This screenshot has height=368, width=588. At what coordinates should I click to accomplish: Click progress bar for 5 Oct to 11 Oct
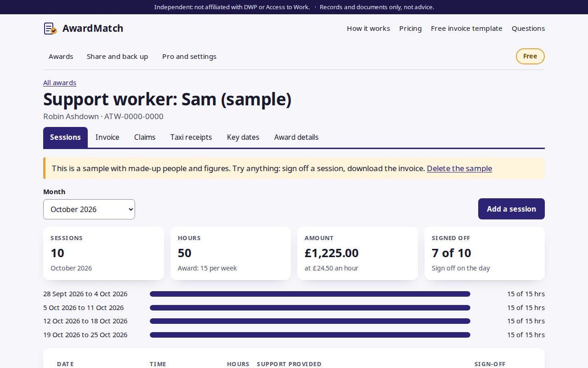click(310, 308)
